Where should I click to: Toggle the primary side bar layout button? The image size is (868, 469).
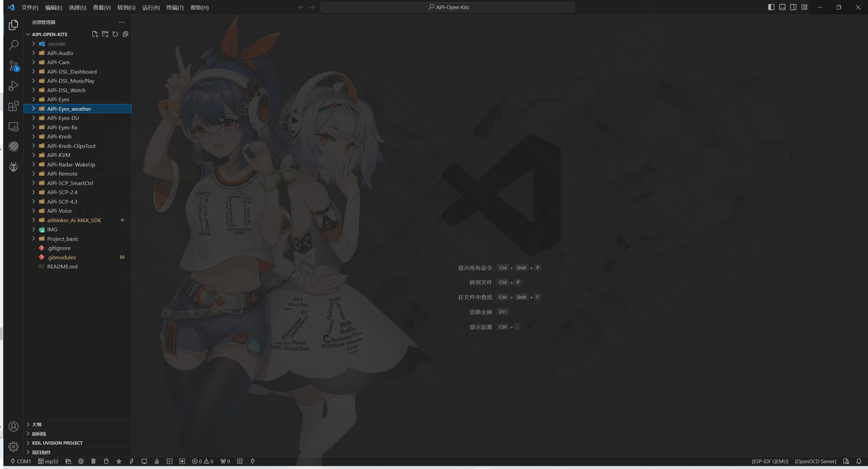pyautogui.click(x=771, y=7)
